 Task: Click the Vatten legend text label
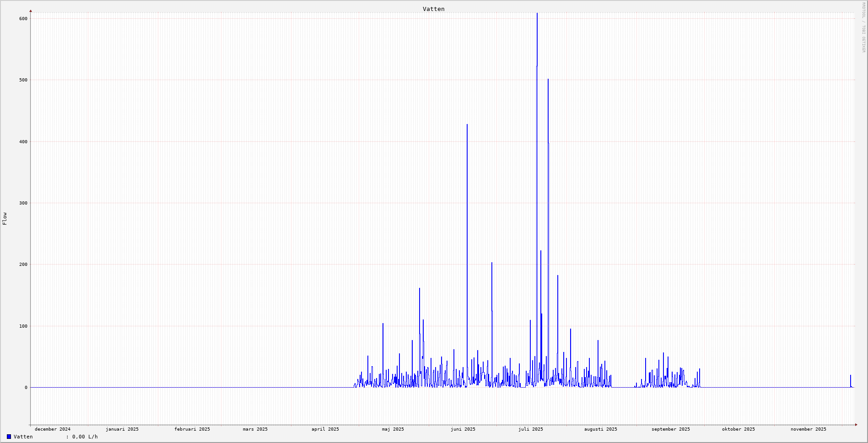(x=23, y=437)
